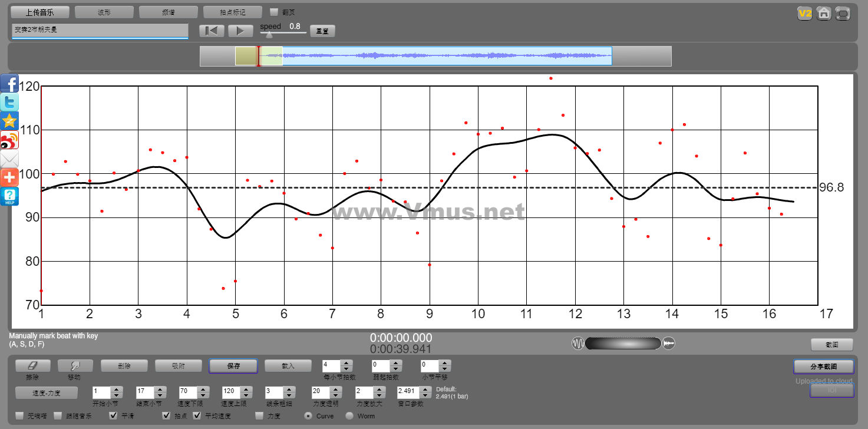
Task: Click the V2 version icon
Action: pos(804,13)
